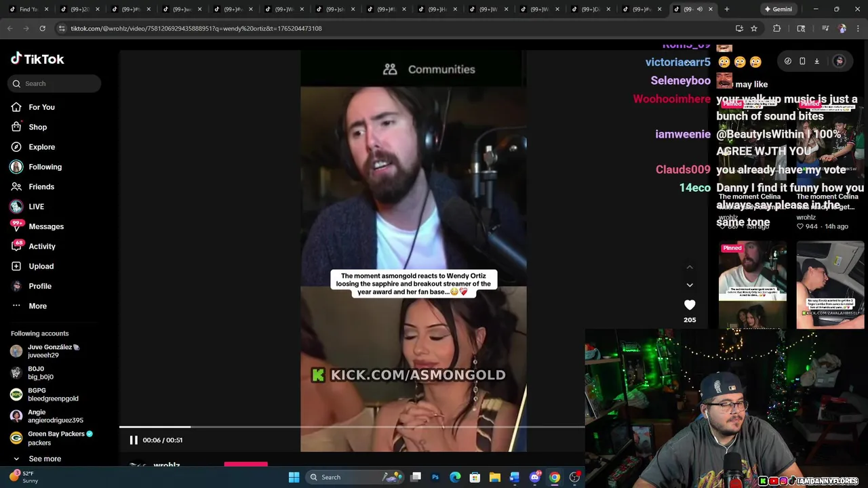868x488 pixels.
Task: Open the profile avatar in top pill
Action: coord(839,61)
